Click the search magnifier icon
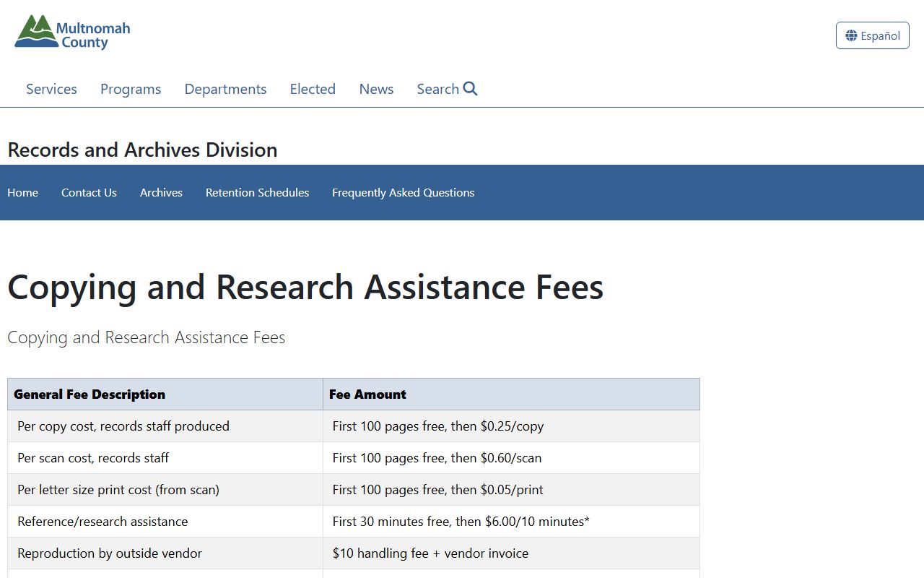 [471, 89]
